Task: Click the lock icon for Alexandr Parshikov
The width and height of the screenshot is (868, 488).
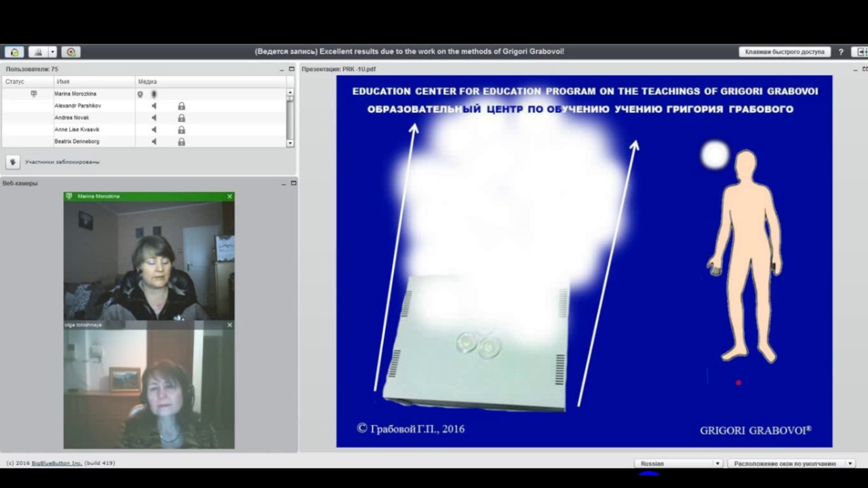Action: [181, 106]
